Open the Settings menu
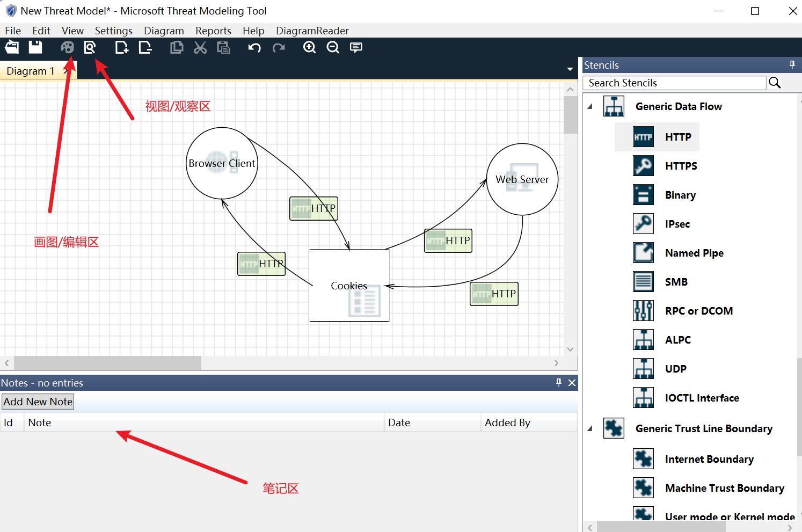This screenshot has height=532, width=802. pyautogui.click(x=114, y=31)
